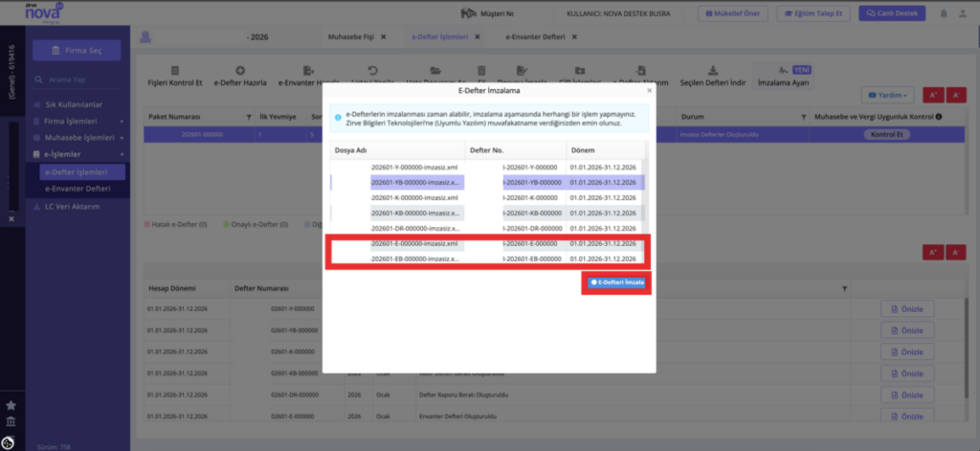
Task: Click Önizle for 02601-Y-000000 row
Action: 907,309
